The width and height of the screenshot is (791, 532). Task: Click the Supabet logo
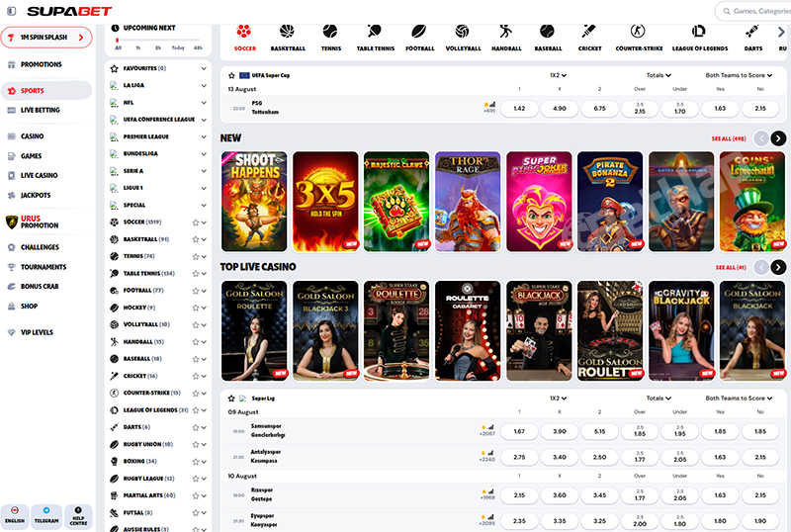point(69,11)
